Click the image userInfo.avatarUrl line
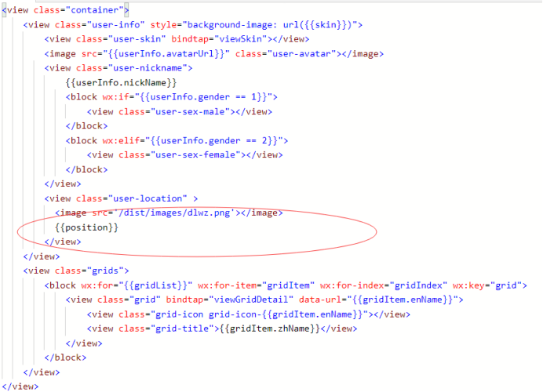 point(214,54)
